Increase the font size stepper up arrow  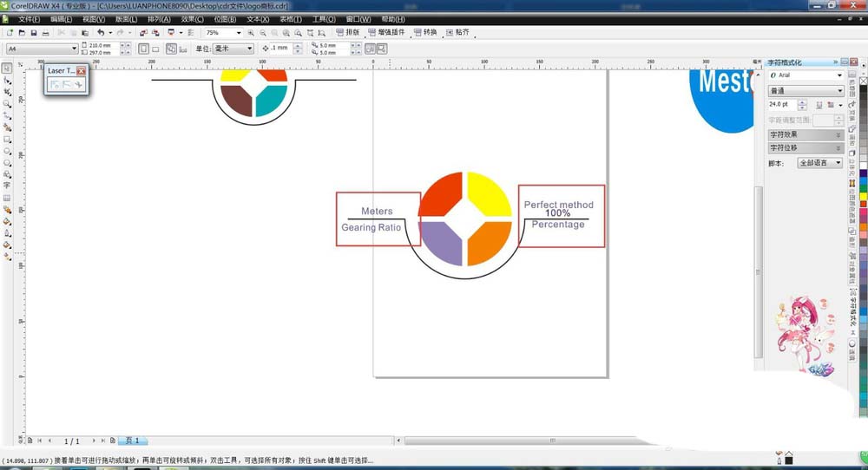point(802,102)
